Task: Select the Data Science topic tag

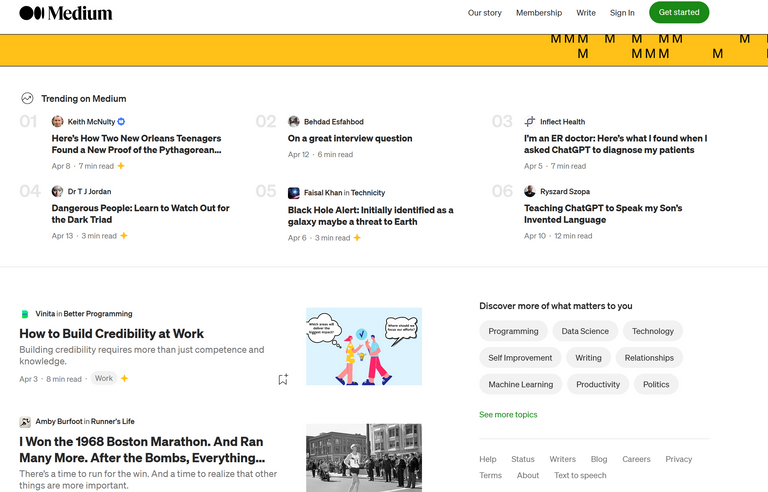Action: 585,331
